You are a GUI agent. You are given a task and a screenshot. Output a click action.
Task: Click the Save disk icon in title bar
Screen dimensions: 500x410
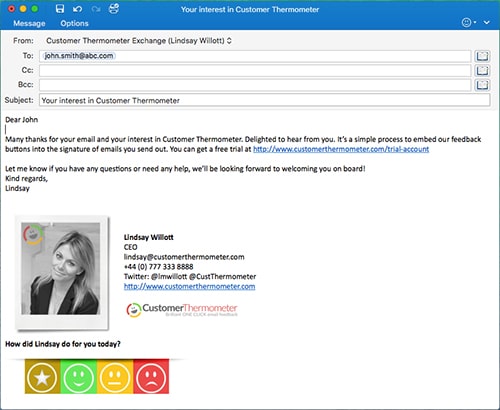pyautogui.click(x=60, y=9)
